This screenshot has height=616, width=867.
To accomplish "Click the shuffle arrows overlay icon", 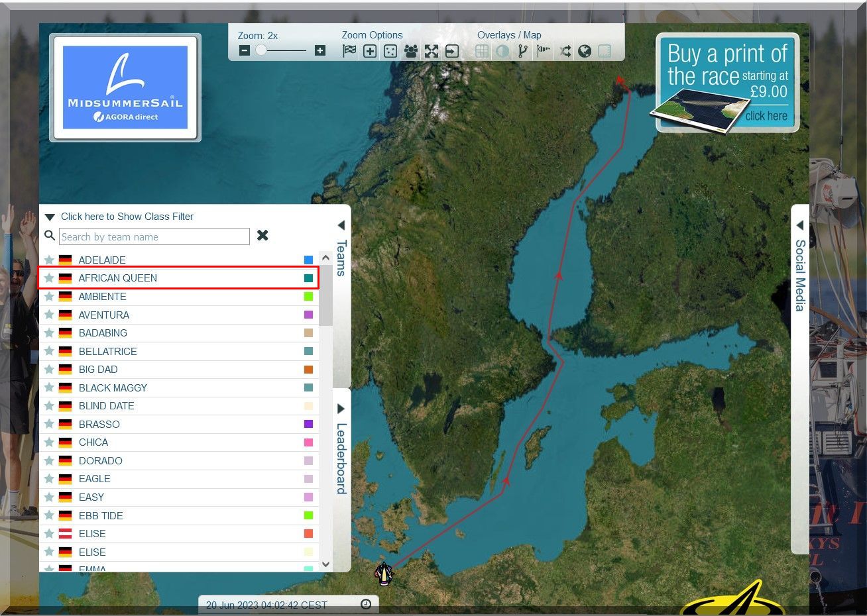I will tap(565, 51).
